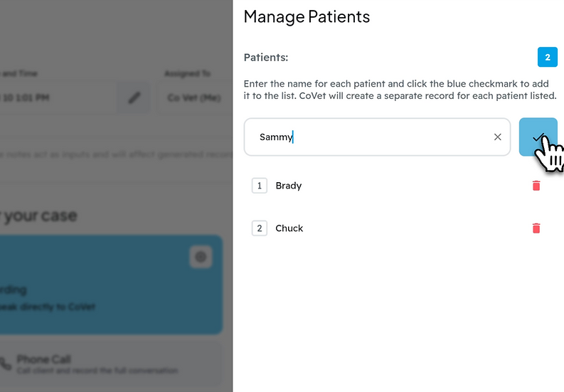This screenshot has height=392, width=564.
Task: Click the blue checkmark to add patient
Action: point(538,137)
